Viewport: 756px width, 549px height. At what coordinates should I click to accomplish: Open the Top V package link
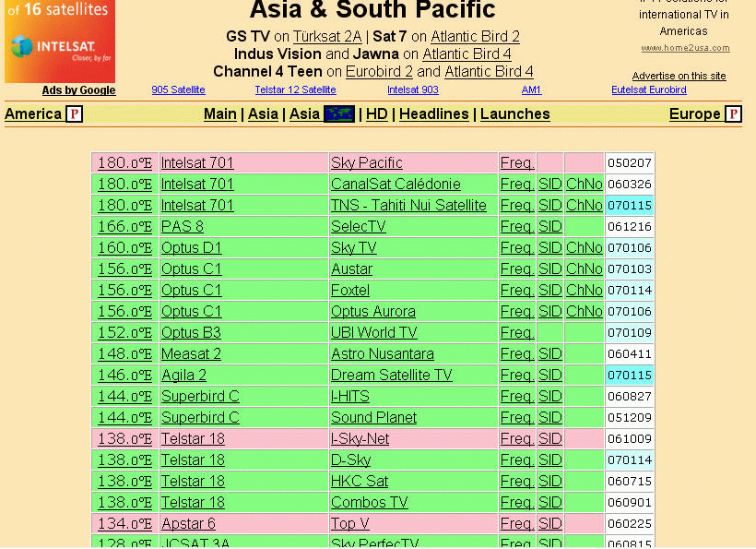[x=350, y=524]
